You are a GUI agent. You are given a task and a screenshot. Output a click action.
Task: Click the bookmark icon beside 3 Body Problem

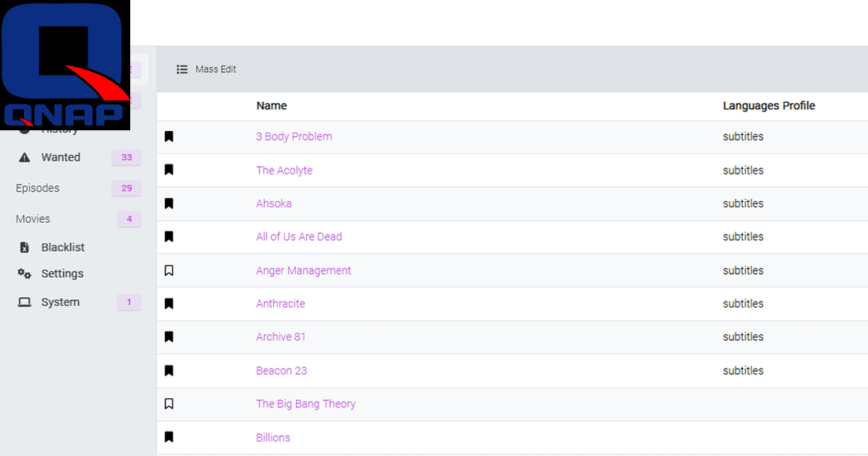click(x=169, y=137)
